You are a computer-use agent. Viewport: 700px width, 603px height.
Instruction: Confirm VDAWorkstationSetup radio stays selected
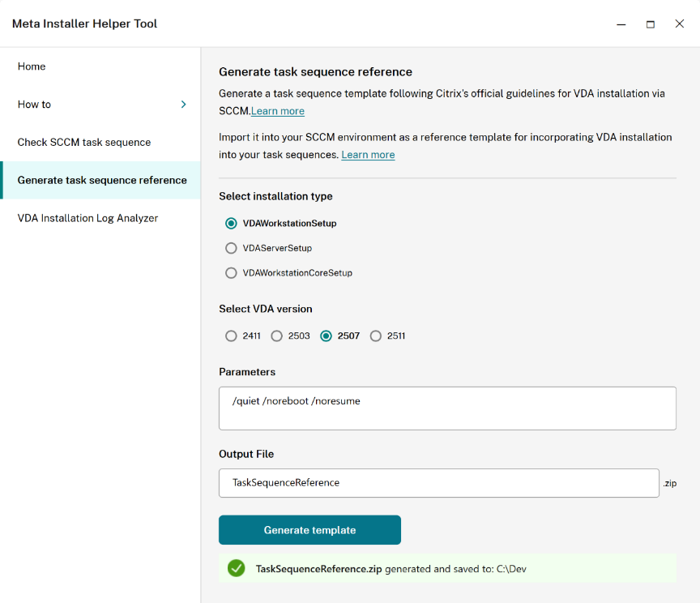point(231,223)
